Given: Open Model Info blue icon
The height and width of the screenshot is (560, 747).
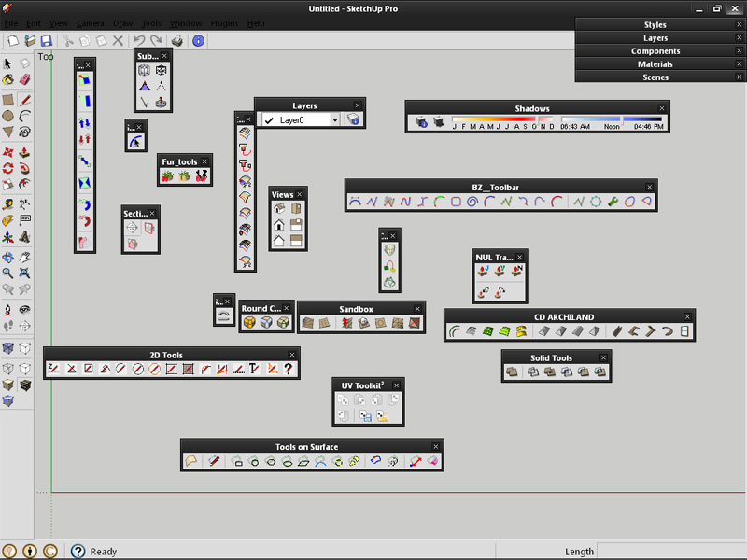Looking at the screenshot, I should [198, 40].
